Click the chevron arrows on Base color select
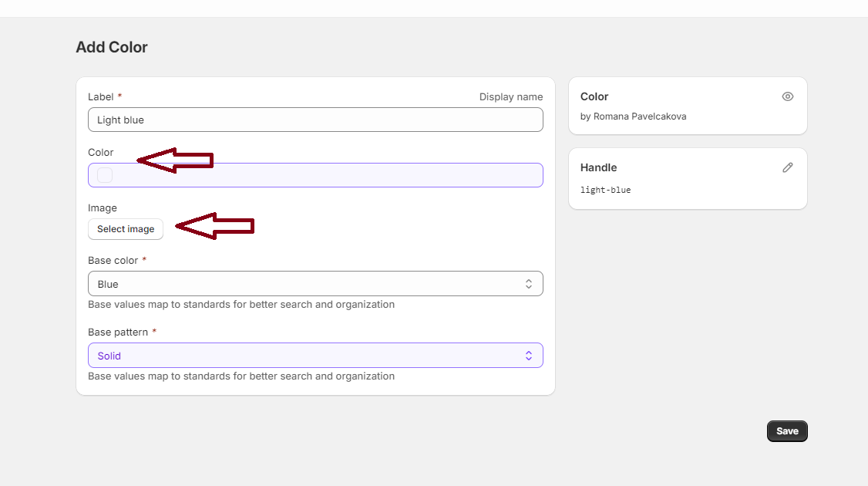868x486 pixels. (x=529, y=284)
